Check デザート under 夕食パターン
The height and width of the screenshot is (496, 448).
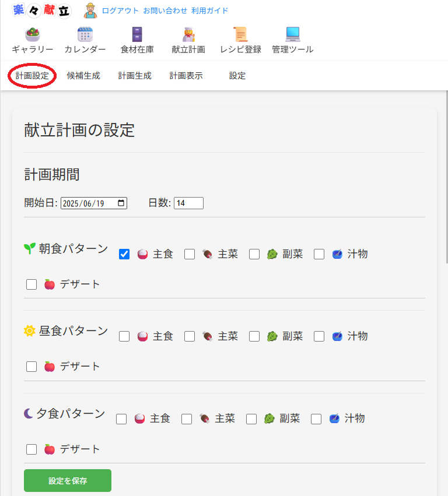(32, 449)
